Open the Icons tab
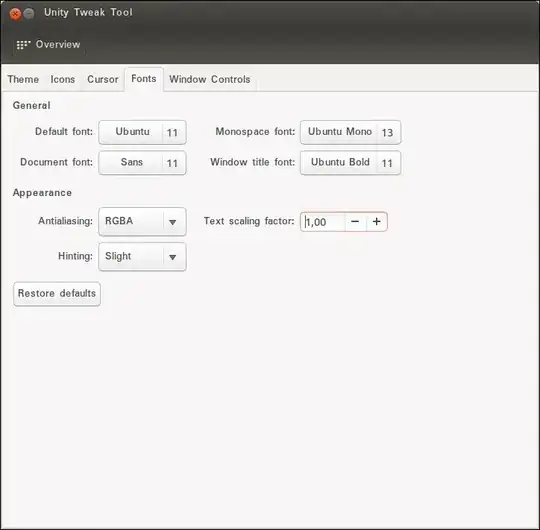 tap(62, 79)
